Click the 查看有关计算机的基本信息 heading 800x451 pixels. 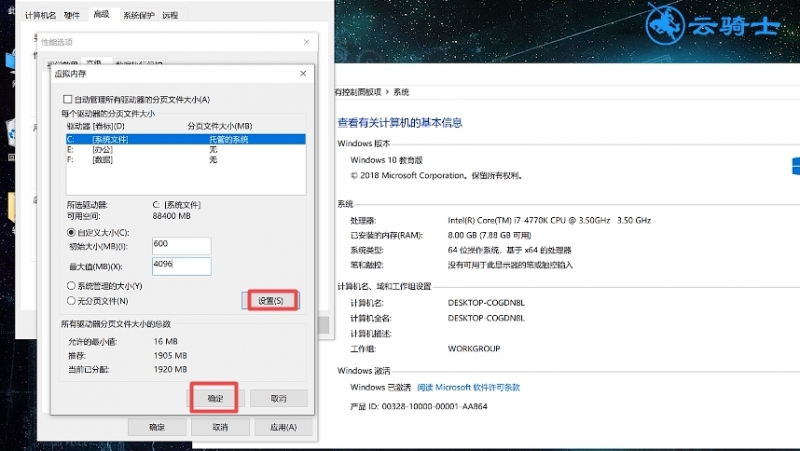(399, 122)
